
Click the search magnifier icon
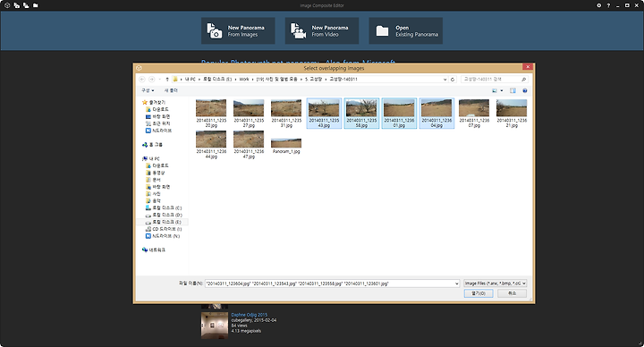(523, 80)
